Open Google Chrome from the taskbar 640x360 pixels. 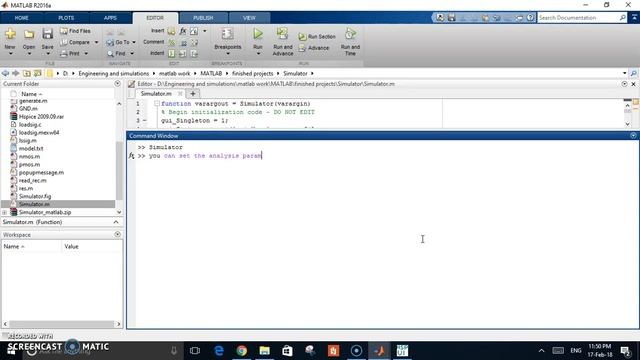pyautogui.click(x=242, y=351)
